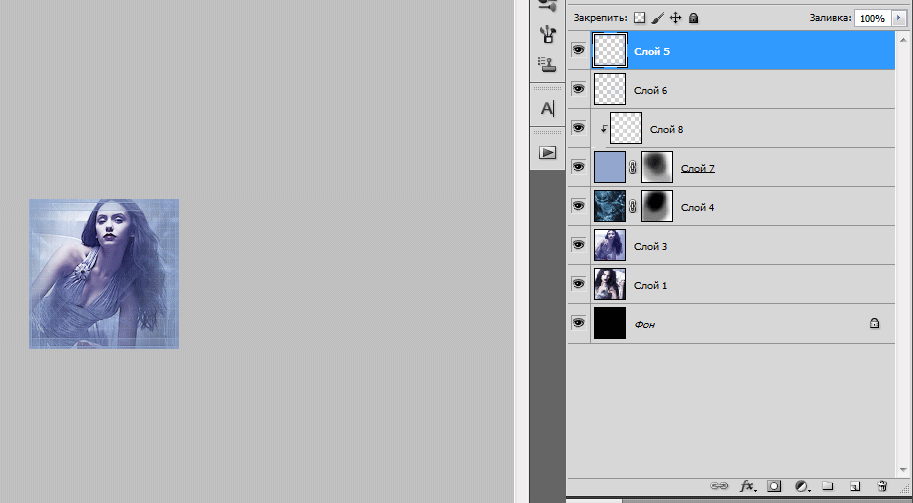
Task: Open the Clone Source stamp panel icon
Action: click(x=547, y=64)
